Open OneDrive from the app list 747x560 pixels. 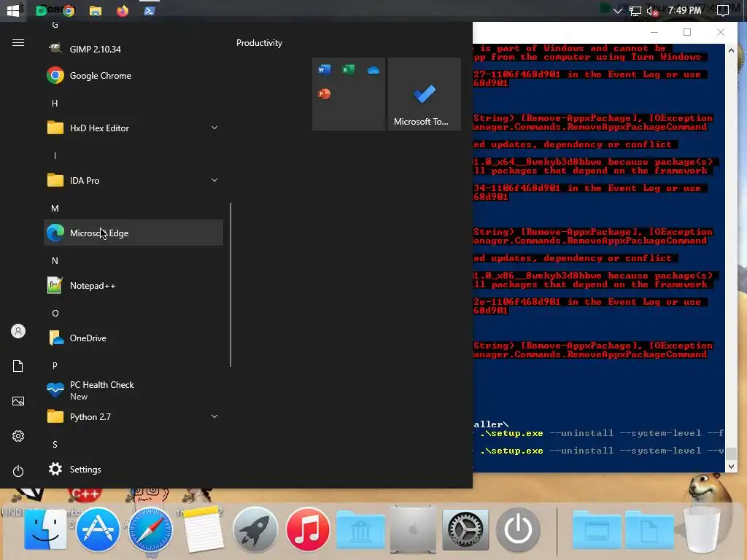[x=133, y=338]
